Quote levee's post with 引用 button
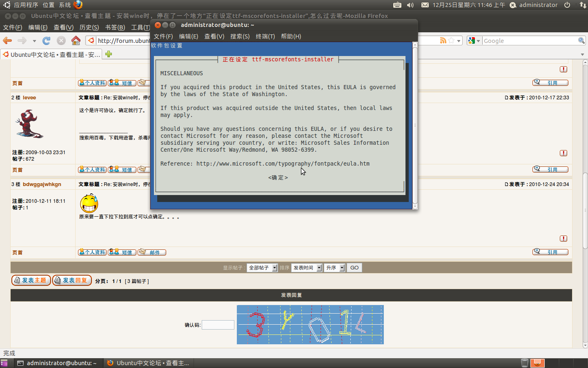This screenshot has height=368, width=588. 550,169
